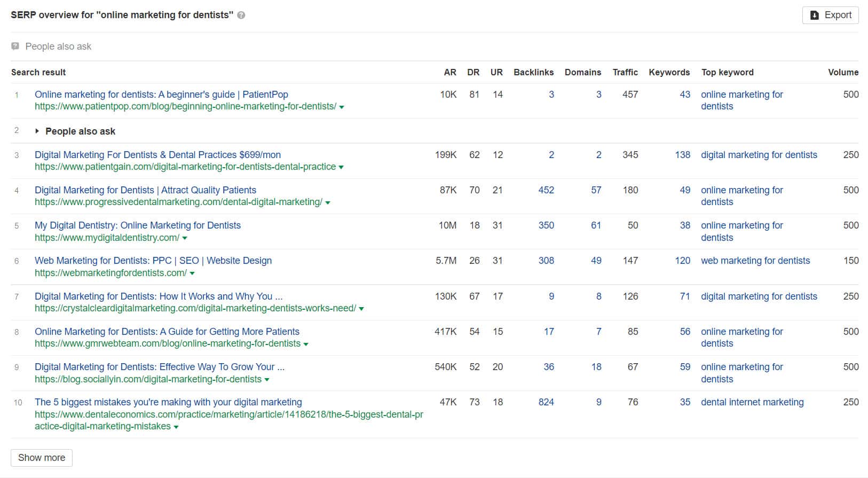Click the People also ask icon at top
This screenshot has height=478, width=868.
[x=15, y=46]
